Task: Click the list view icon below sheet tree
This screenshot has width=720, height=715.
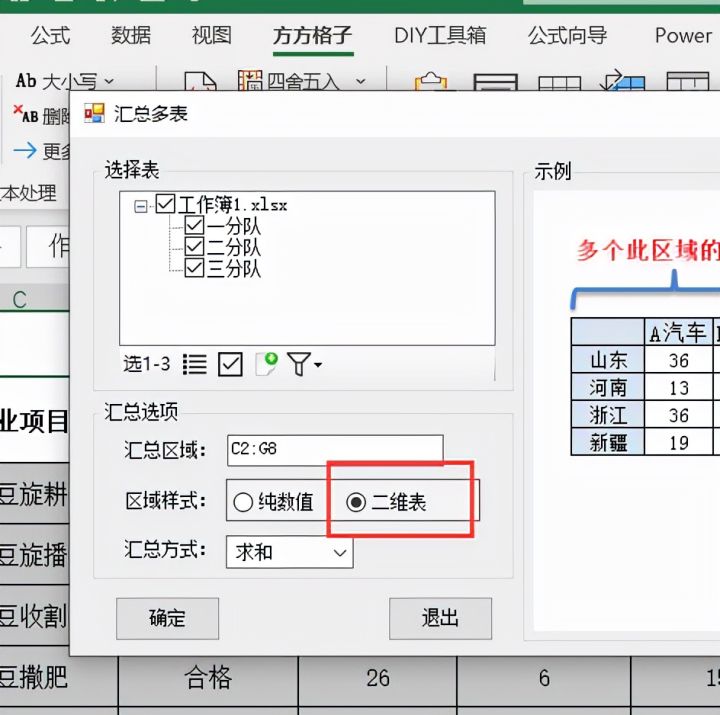Action: coord(195,365)
